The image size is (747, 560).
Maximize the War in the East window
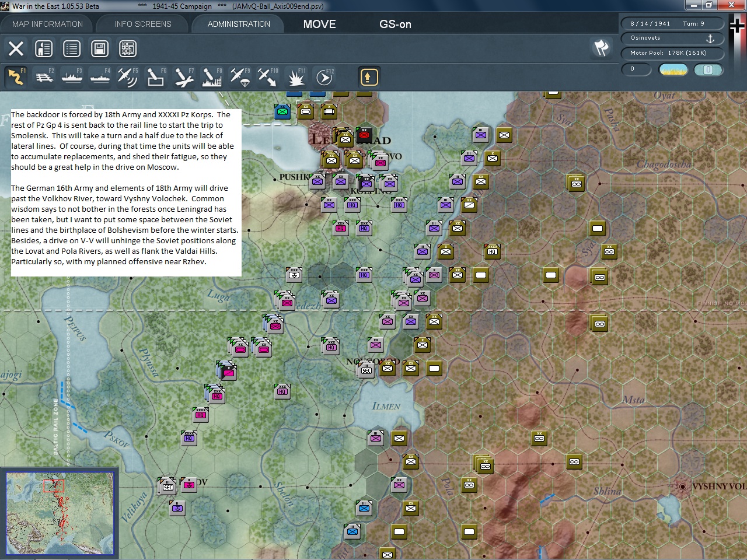pyautogui.click(x=708, y=5)
